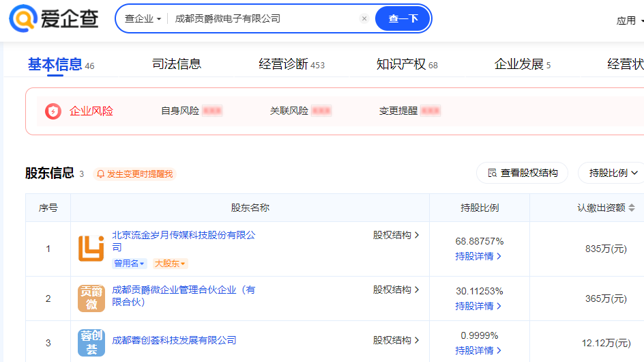Click 查看股权结构 button
Screen dimensions: 644x362
click(x=522, y=173)
